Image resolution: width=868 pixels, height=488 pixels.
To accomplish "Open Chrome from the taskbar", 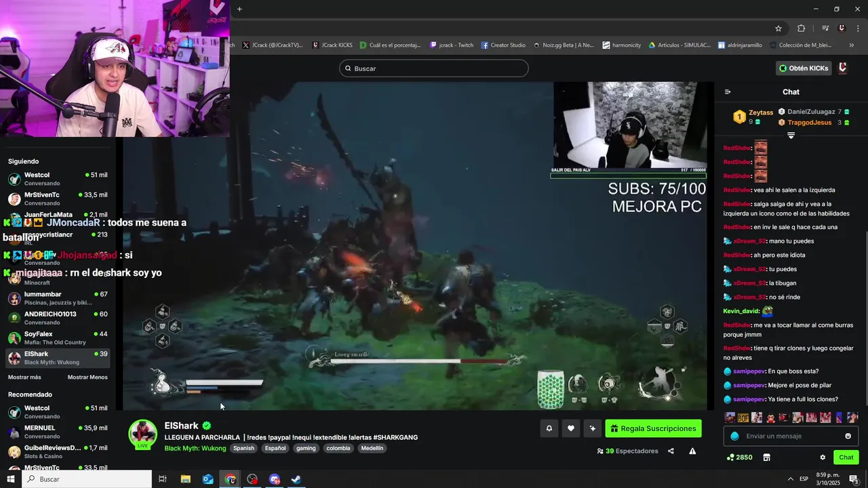I will coord(231,479).
